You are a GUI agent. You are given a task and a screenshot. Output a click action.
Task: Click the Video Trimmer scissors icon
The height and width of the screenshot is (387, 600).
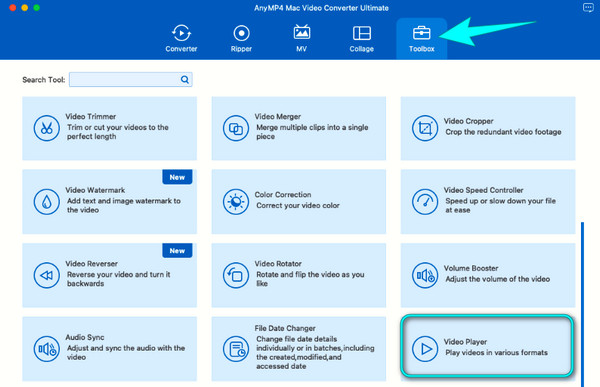click(x=46, y=128)
